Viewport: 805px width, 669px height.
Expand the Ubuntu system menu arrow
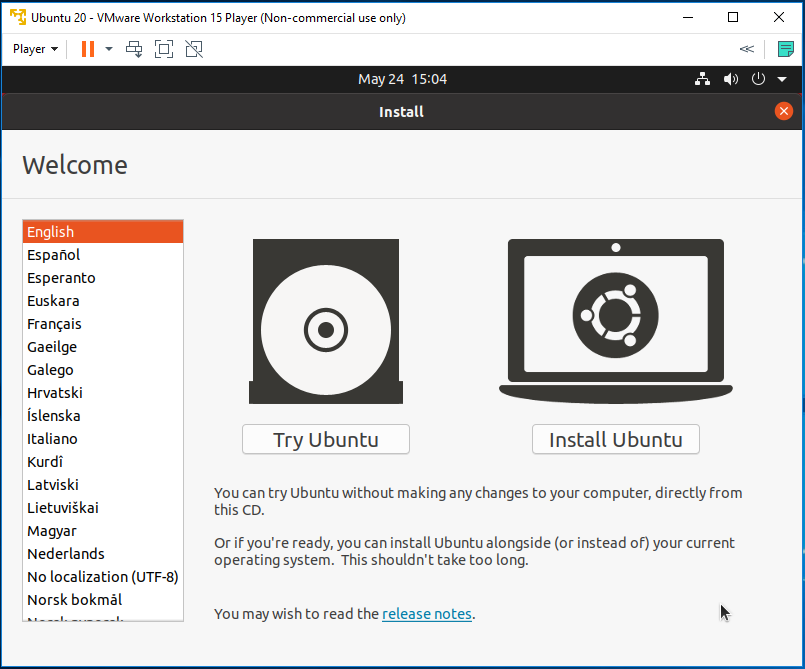782,80
